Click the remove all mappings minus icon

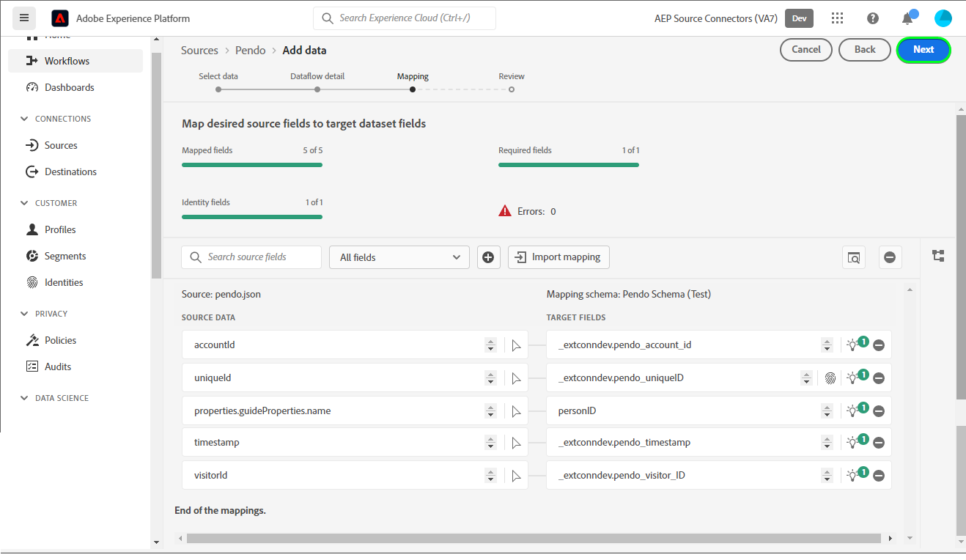coord(890,257)
